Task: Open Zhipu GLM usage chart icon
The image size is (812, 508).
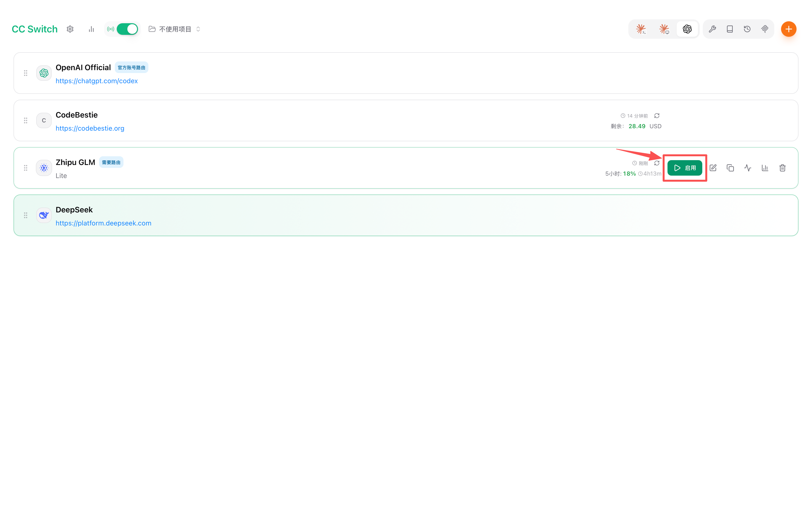Action: pyautogui.click(x=765, y=168)
